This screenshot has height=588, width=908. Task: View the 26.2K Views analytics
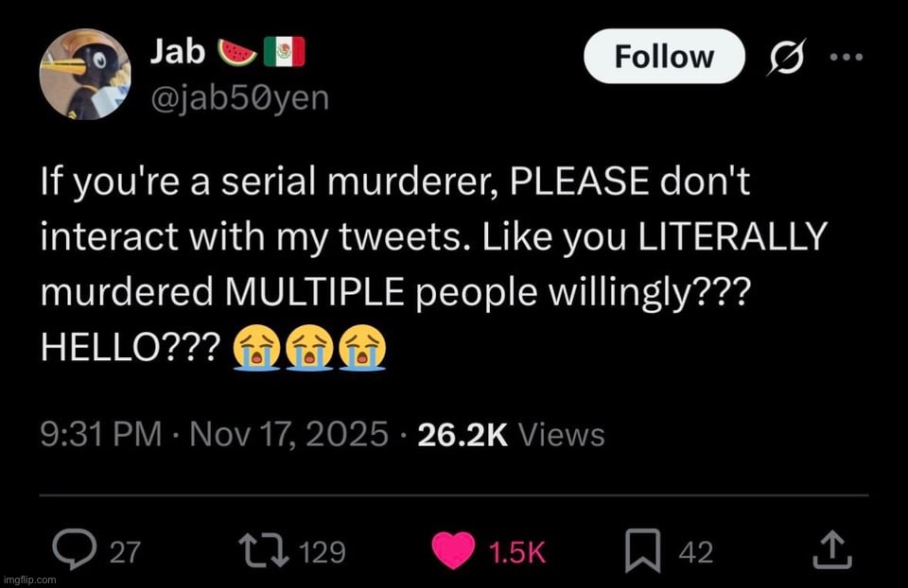[x=508, y=434]
